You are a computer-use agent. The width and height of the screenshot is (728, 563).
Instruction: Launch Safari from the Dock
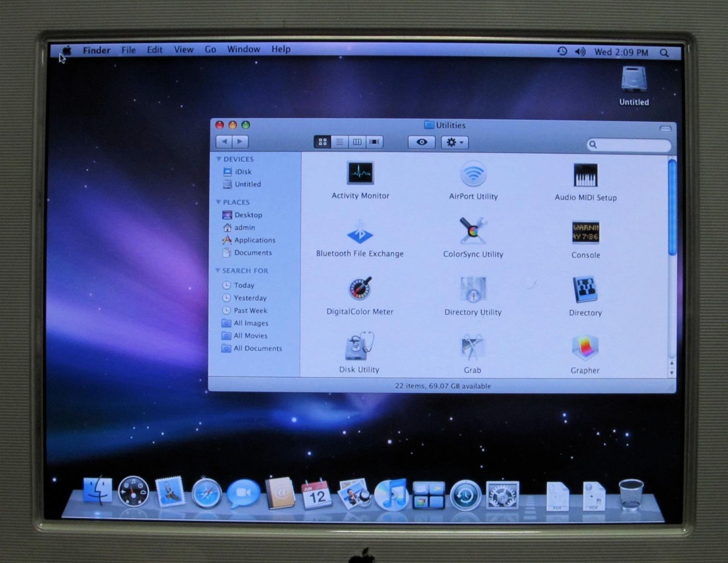click(207, 493)
